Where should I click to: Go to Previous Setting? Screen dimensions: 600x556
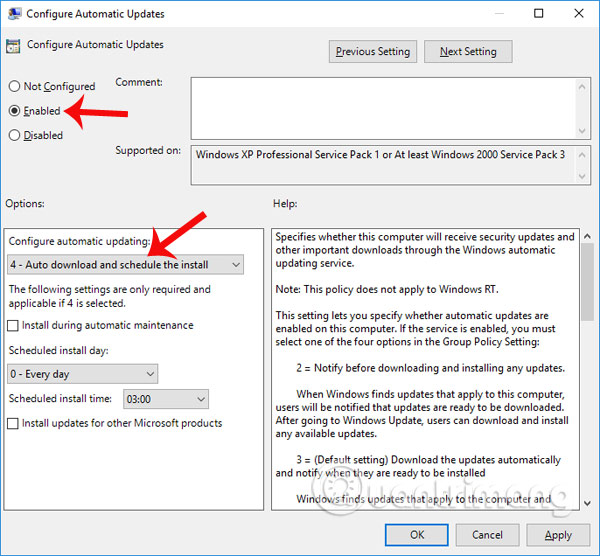373,51
